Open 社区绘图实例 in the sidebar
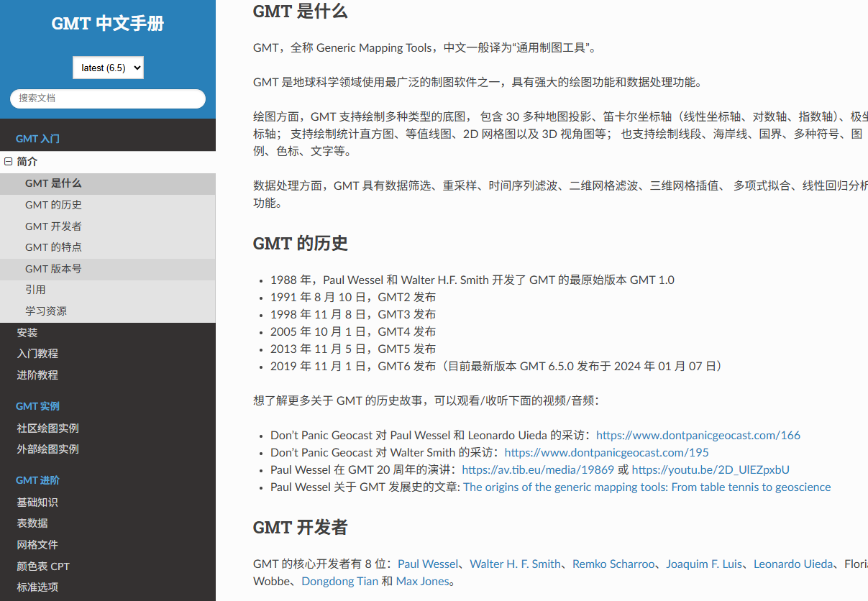This screenshot has height=601, width=868. [108, 428]
